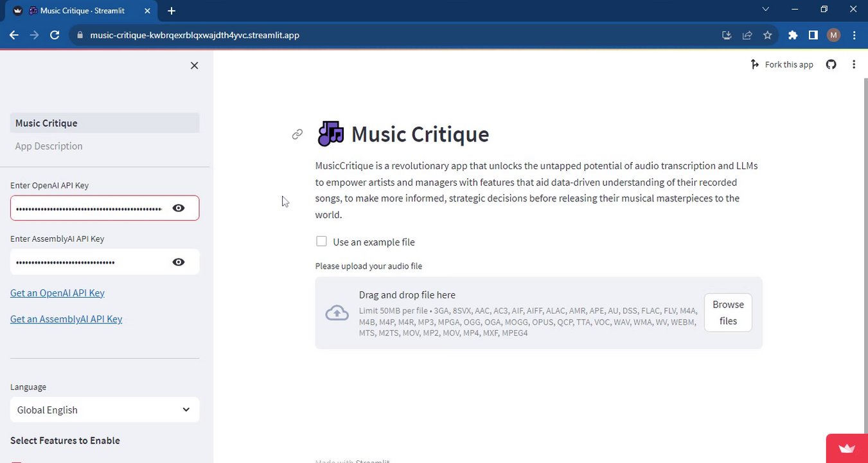Viewport: 868px width, 463px height.
Task: Open the Chrome profile avatar M
Action: [834, 35]
